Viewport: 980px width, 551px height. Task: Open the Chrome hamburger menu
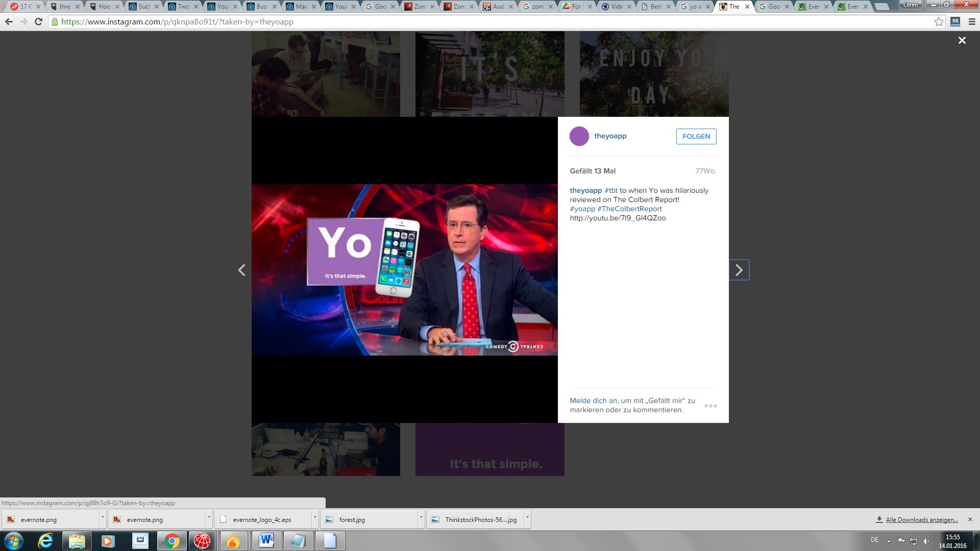coord(972,22)
